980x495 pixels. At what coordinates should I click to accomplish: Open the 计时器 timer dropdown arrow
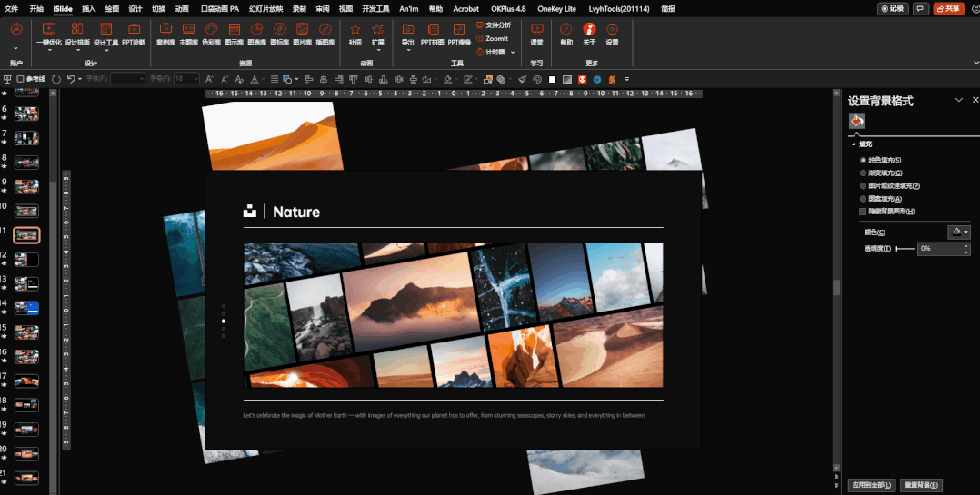pyautogui.click(x=513, y=53)
